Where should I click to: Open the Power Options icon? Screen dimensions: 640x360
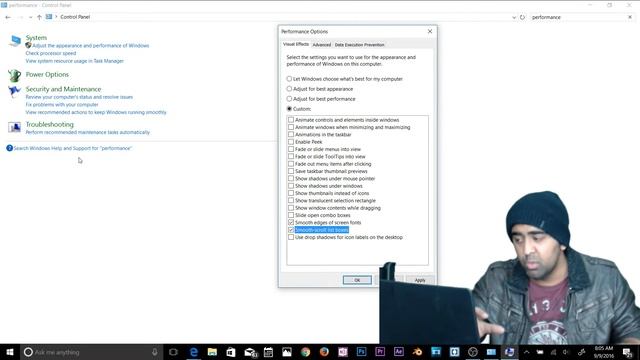click(x=14, y=76)
